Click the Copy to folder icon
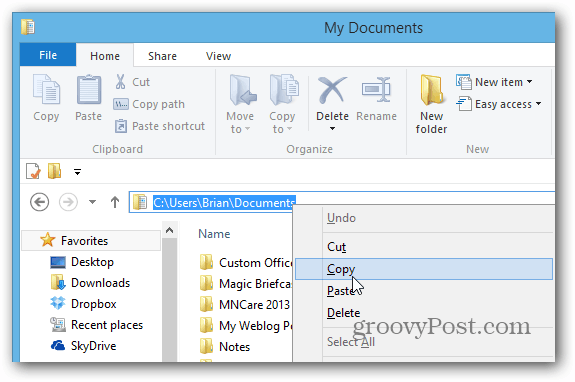This screenshot has height=382, width=575. [284, 90]
